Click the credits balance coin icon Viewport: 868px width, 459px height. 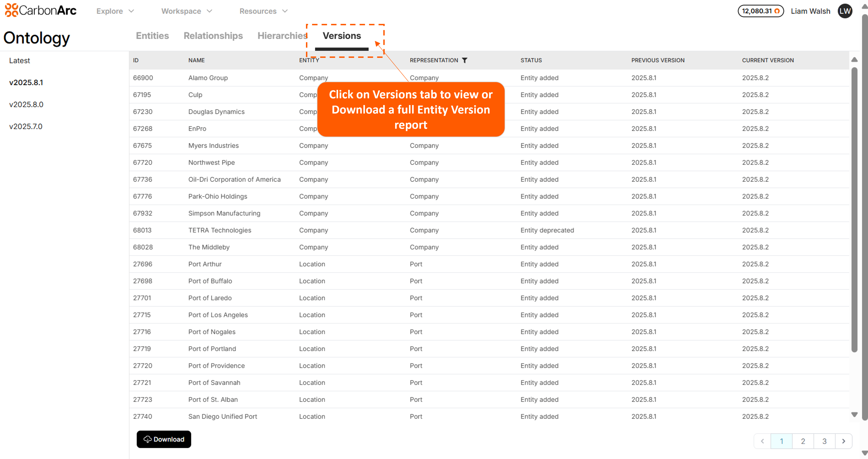point(777,11)
